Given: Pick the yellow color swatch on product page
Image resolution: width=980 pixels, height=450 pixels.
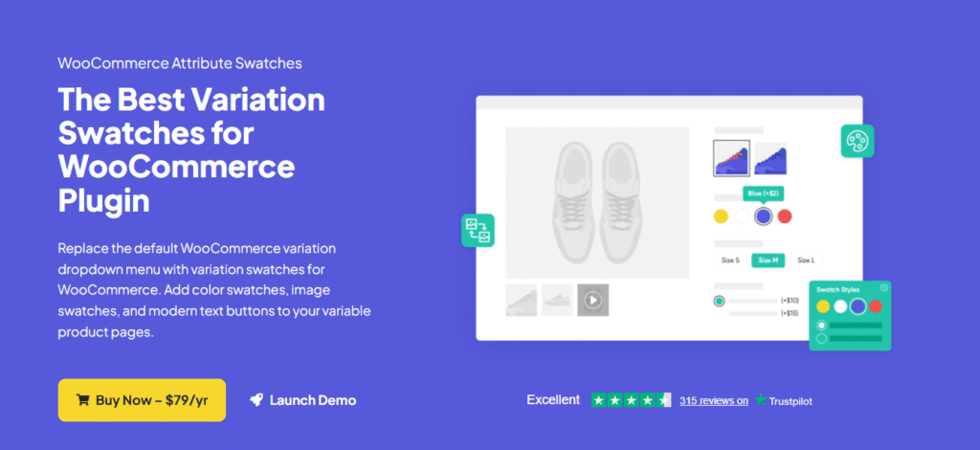Looking at the screenshot, I should pyautogui.click(x=722, y=216).
